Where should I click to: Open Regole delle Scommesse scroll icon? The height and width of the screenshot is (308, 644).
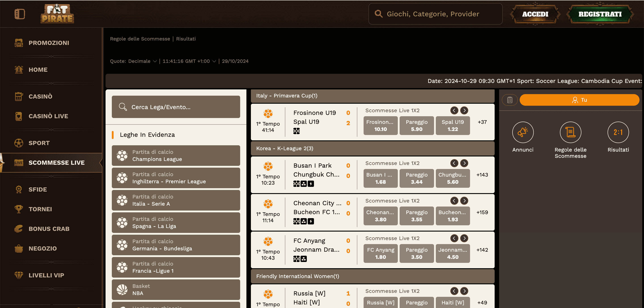click(570, 132)
